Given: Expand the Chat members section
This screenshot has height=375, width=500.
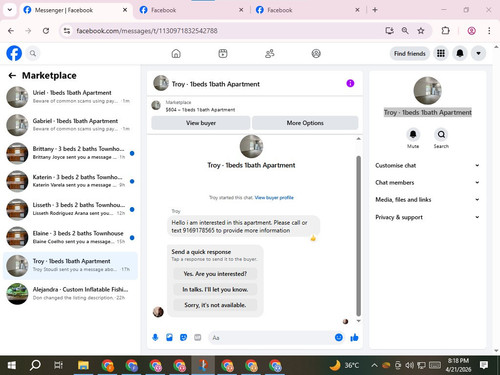Looking at the screenshot, I should (427, 183).
